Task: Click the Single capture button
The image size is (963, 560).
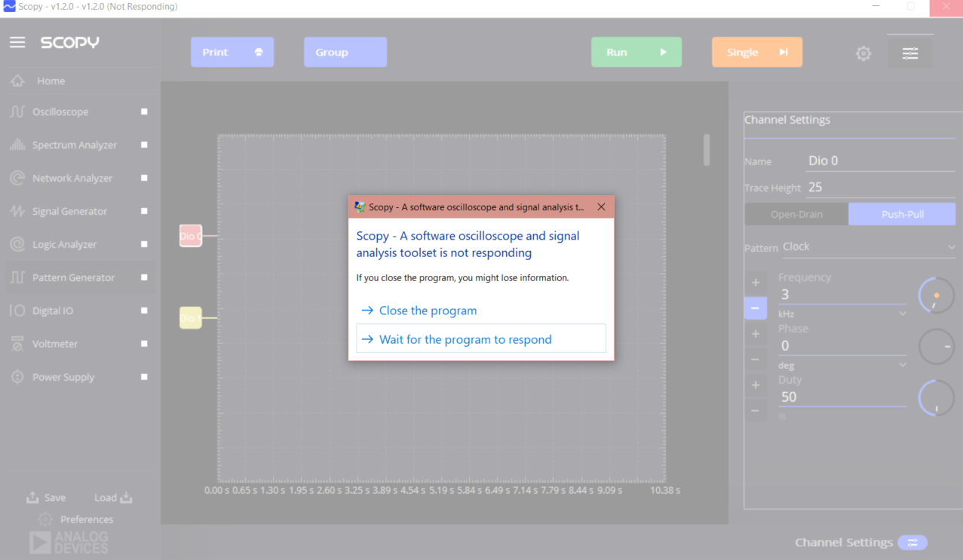Action: click(x=757, y=52)
